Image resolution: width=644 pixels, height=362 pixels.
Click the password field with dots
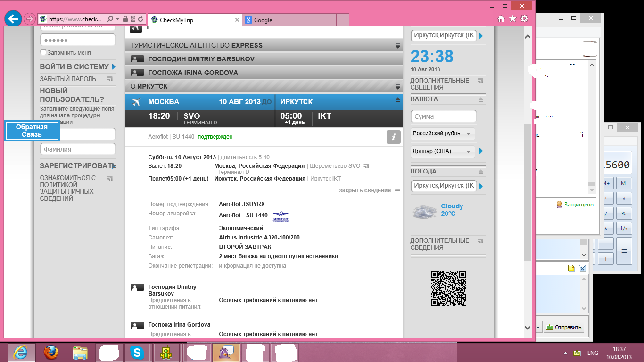(78, 40)
